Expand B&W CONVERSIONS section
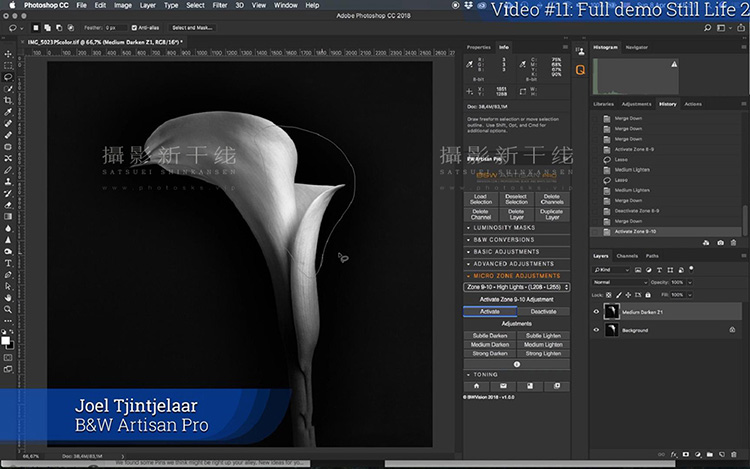750x469 pixels. point(517,240)
